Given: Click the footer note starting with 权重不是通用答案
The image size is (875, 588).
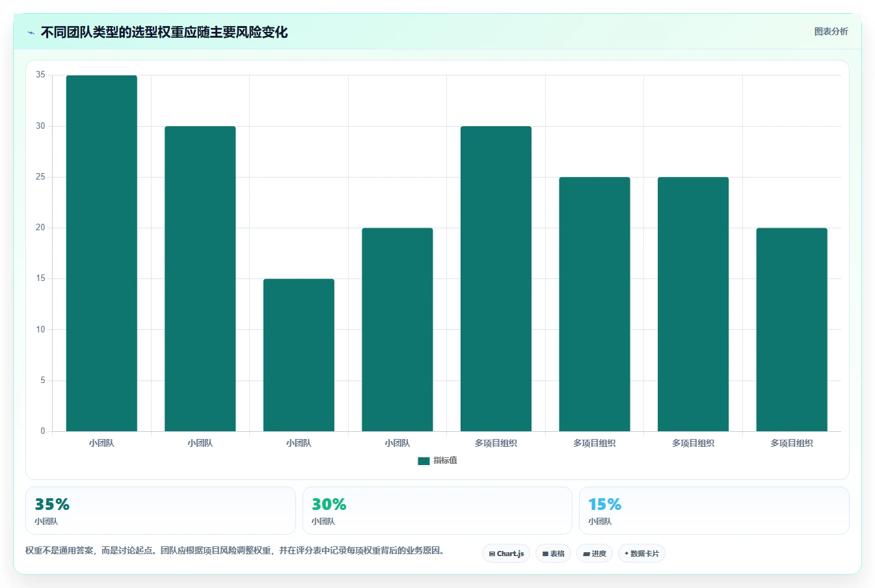Looking at the screenshot, I should click(236, 551).
